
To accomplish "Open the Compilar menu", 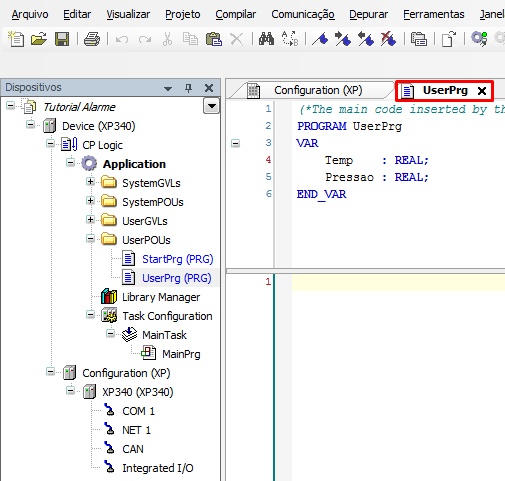I will (235, 14).
